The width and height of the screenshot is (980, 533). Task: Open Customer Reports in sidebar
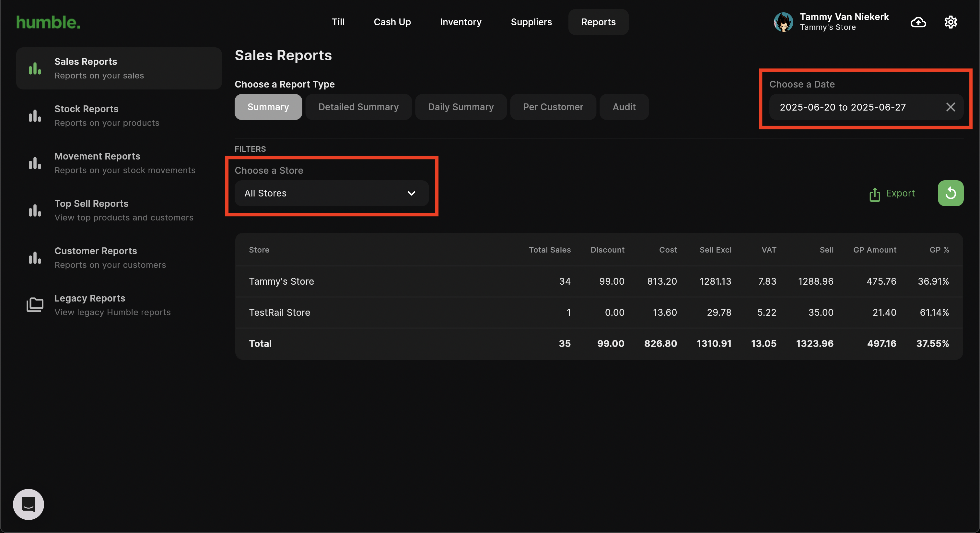click(119, 258)
